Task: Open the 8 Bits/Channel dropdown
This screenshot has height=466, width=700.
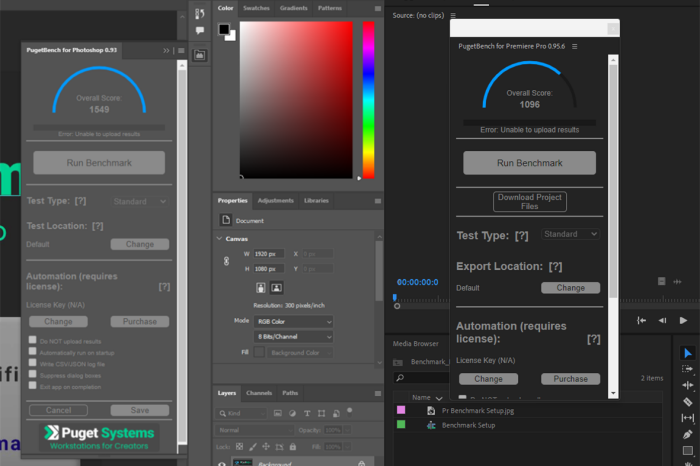Action: pyautogui.click(x=294, y=337)
